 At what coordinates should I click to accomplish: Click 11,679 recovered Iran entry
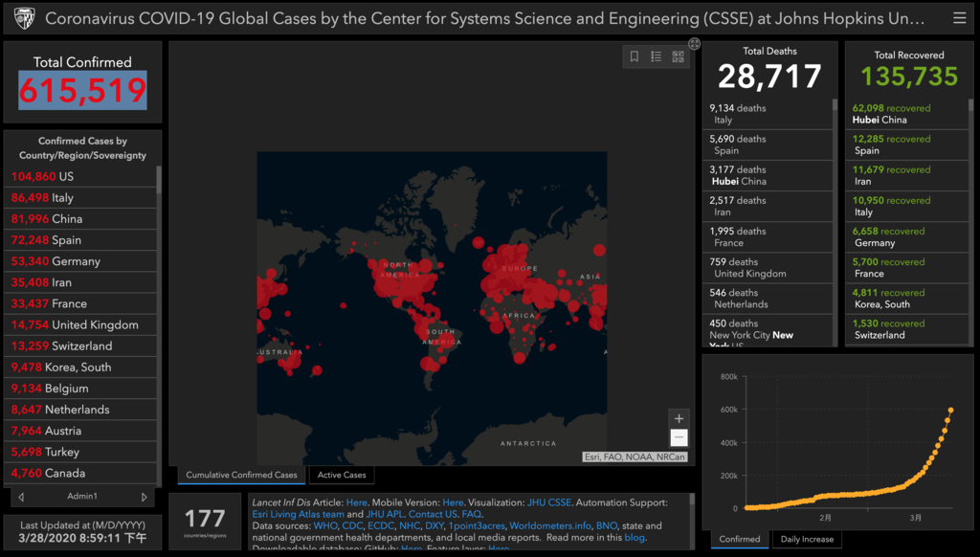pyautogui.click(x=906, y=176)
